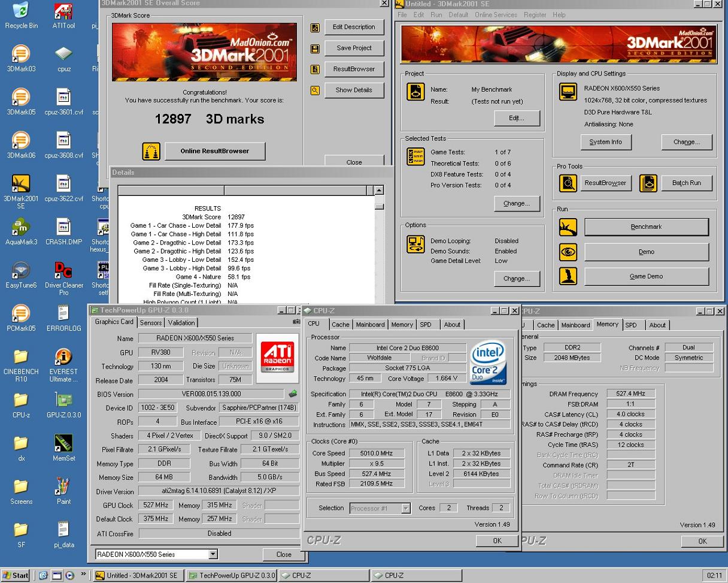The height and width of the screenshot is (583, 728).
Task: Switch to the Validation tab in GPU-Z
Action: (181, 322)
